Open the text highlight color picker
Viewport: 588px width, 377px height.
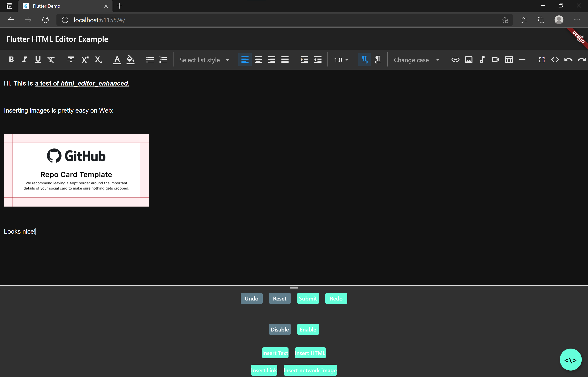tap(130, 59)
